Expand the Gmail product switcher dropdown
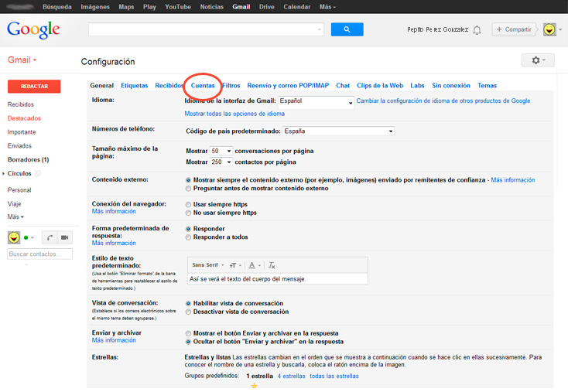 coord(22,60)
